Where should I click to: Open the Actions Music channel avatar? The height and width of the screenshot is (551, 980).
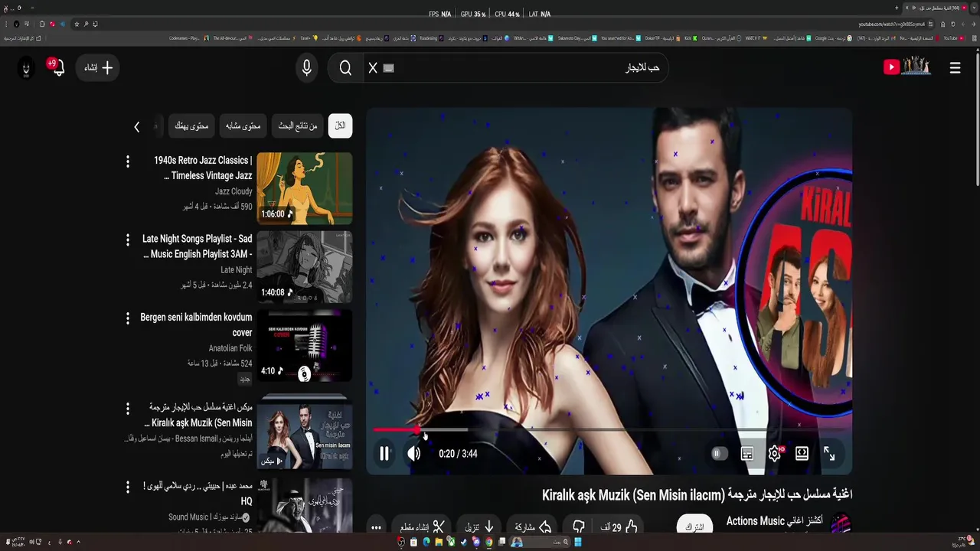841,525
